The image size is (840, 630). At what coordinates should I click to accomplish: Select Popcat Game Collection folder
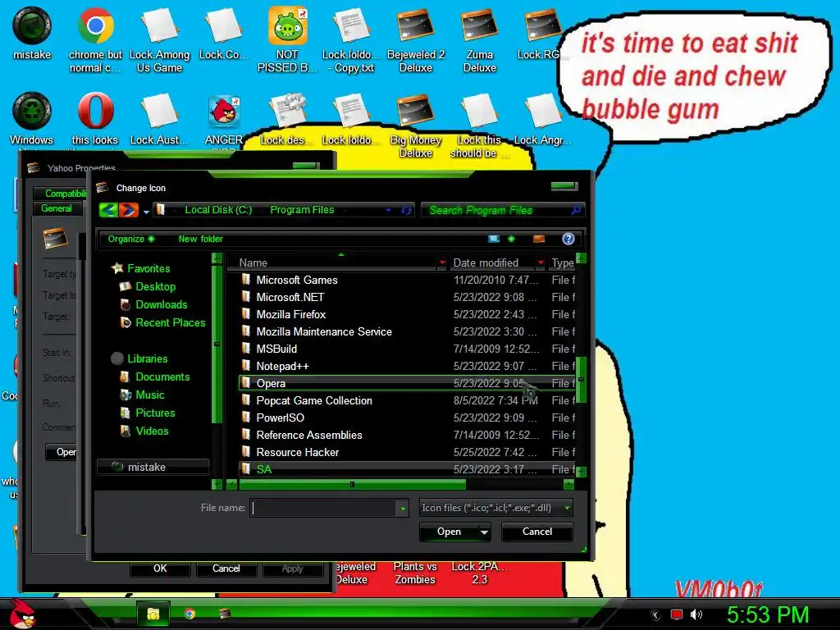[x=406, y=400]
